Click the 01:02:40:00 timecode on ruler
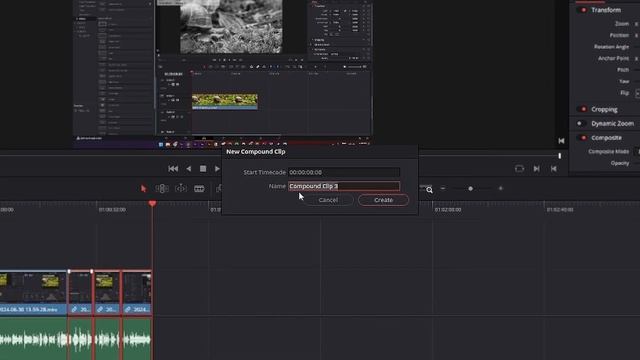640x360 pixels. [560, 209]
